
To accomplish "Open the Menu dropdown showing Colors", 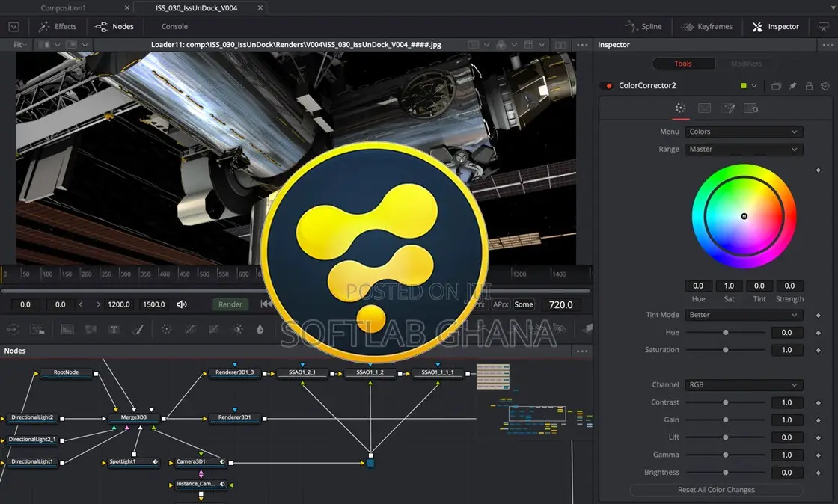I will click(744, 132).
